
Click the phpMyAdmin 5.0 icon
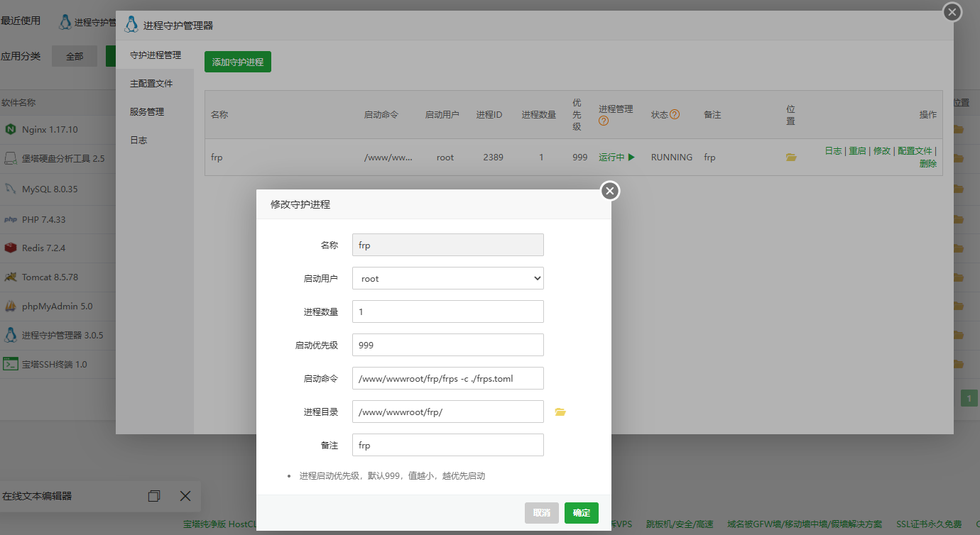(11, 306)
